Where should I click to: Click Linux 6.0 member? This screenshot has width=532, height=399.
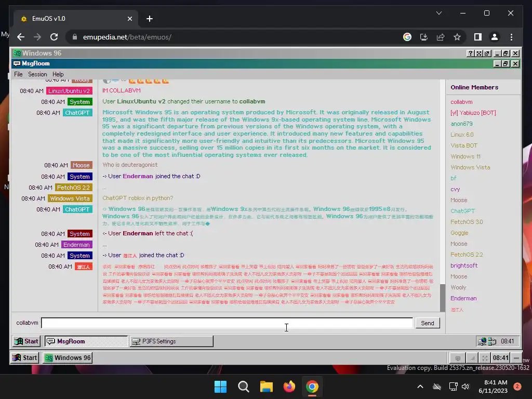point(462,135)
